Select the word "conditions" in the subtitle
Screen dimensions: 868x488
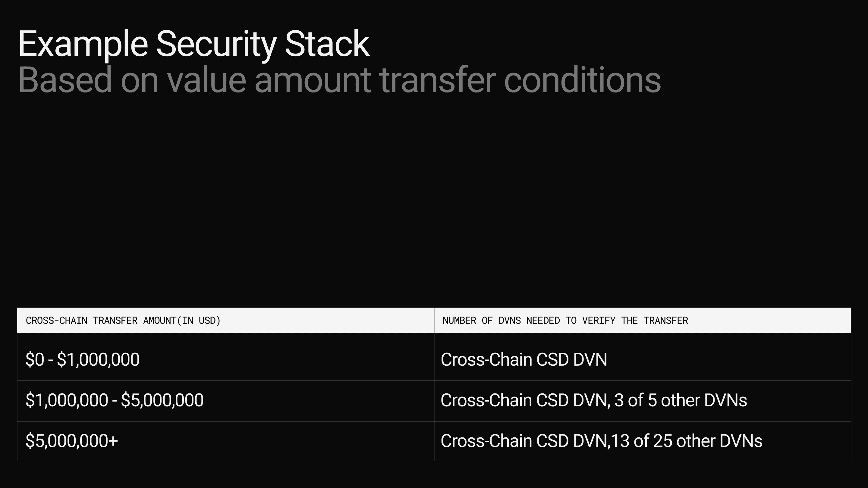582,80
